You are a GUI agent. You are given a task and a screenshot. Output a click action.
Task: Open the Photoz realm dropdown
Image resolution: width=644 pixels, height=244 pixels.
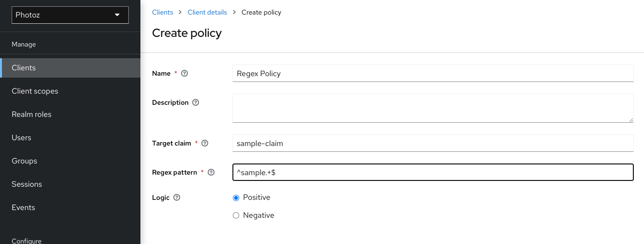tap(70, 15)
